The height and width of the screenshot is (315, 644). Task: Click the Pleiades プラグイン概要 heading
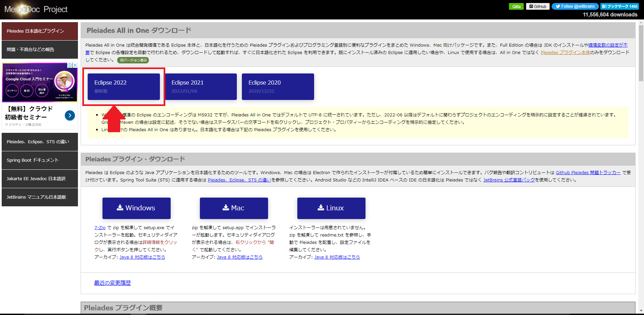[x=123, y=308]
